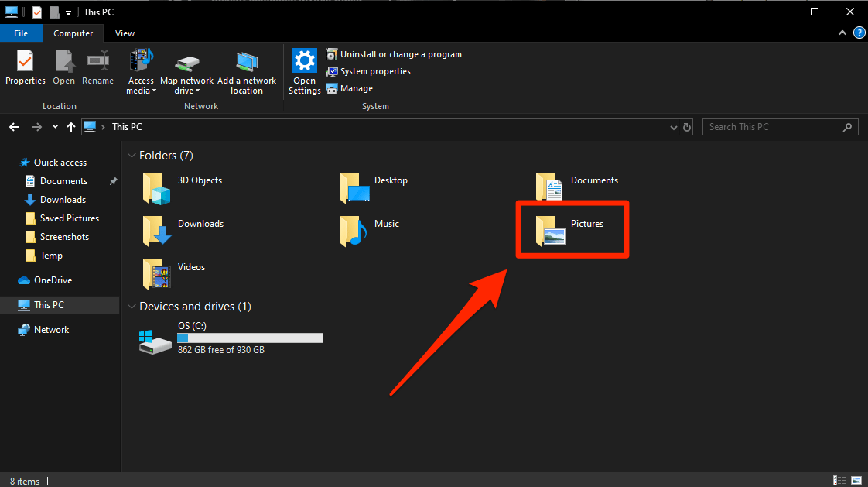868x487 pixels.
Task: Open the address bar history dropdown
Action: (x=672, y=126)
